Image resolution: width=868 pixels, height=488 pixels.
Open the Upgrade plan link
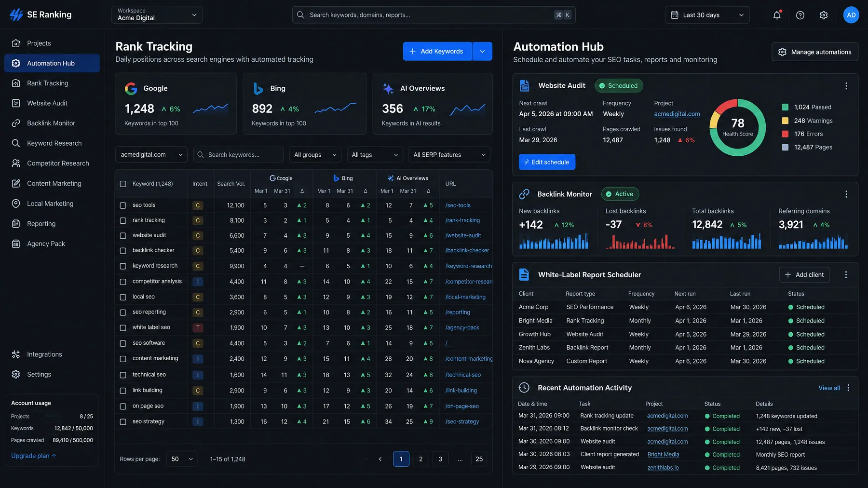click(x=34, y=456)
